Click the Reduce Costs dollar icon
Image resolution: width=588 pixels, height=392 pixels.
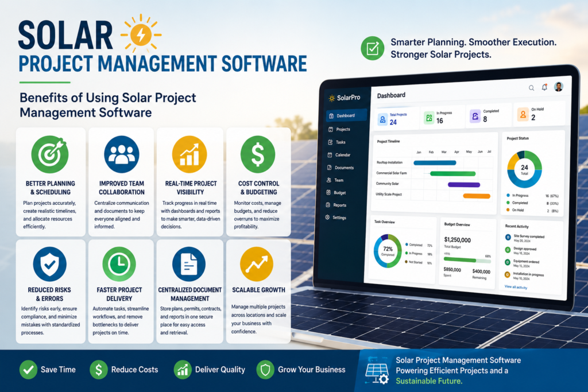click(99, 370)
